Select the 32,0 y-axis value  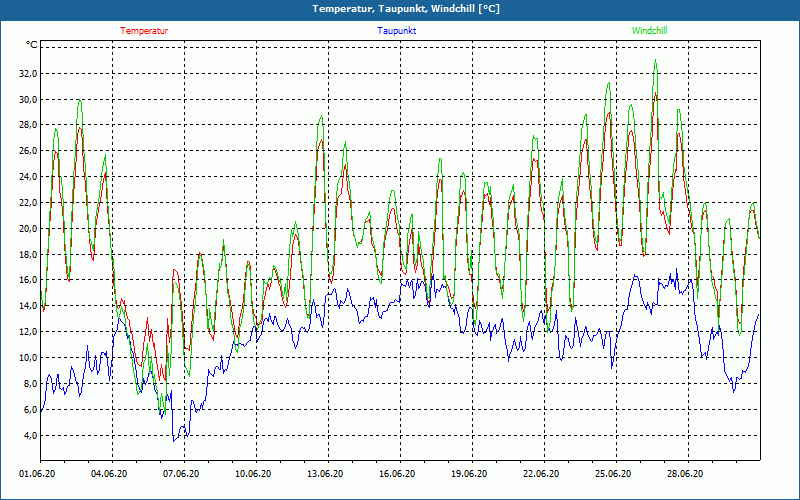click(x=28, y=73)
